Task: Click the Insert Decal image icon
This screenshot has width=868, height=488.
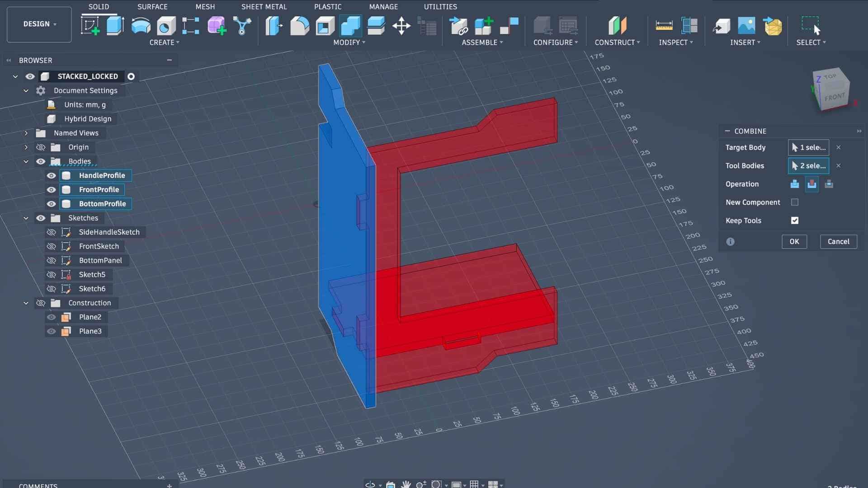Action: click(746, 26)
